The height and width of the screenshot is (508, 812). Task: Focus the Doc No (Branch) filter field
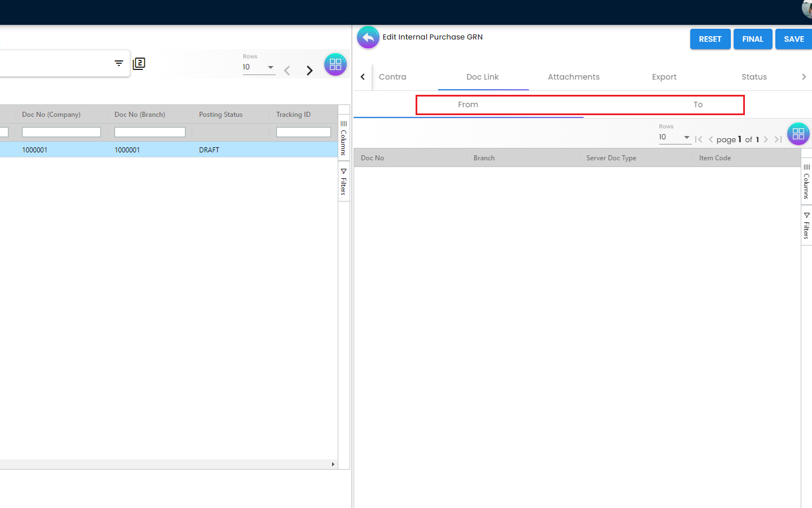pyautogui.click(x=150, y=132)
